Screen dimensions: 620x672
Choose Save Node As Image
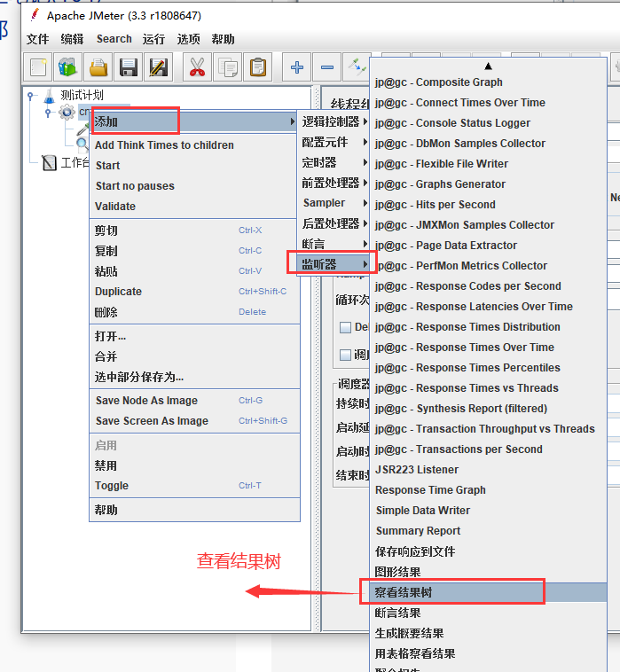[x=194, y=401]
